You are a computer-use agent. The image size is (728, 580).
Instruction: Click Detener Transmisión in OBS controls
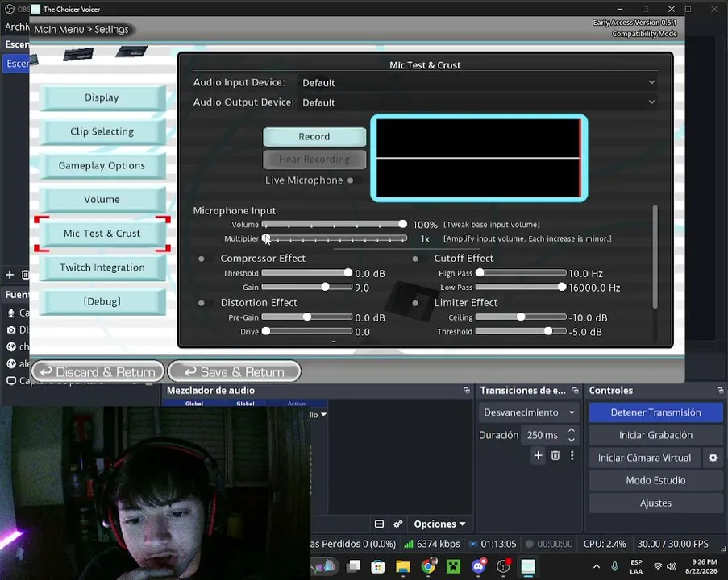[x=656, y=412]
